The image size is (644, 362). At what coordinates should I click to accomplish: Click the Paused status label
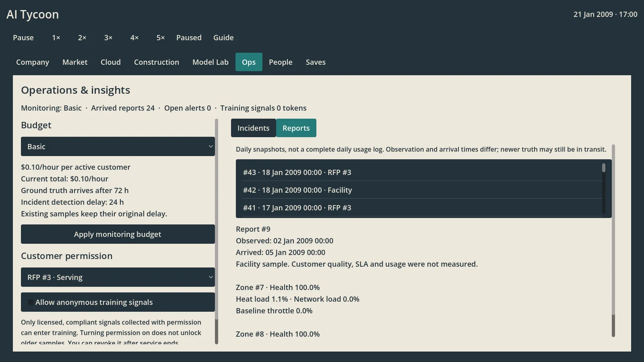point(189,37)
